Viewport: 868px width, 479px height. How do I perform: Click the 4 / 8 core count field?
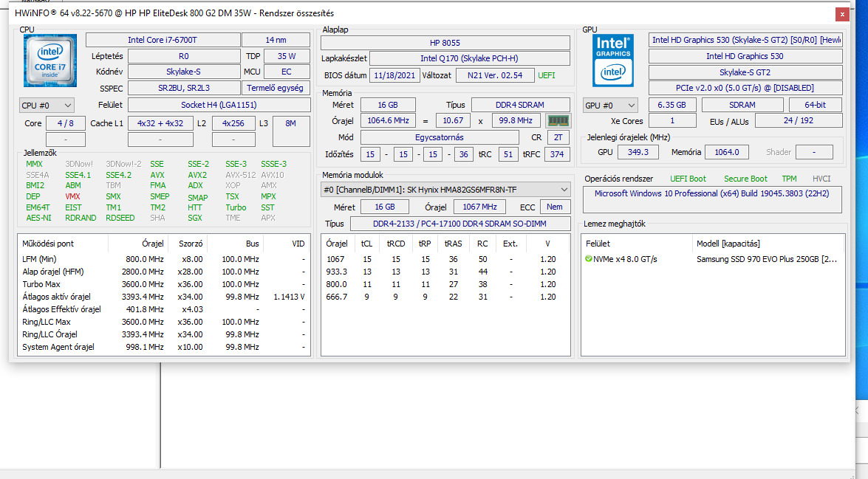click(x=65, y=123)
